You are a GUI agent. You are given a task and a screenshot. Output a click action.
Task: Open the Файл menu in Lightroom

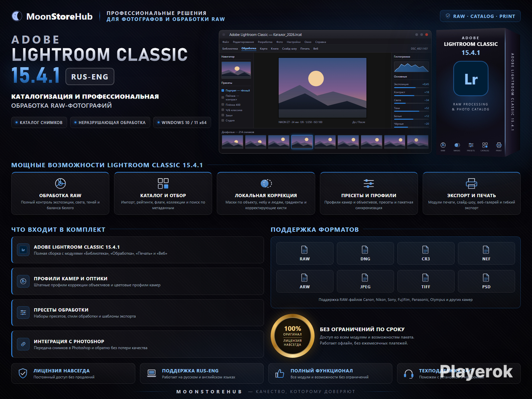point(225,42)
